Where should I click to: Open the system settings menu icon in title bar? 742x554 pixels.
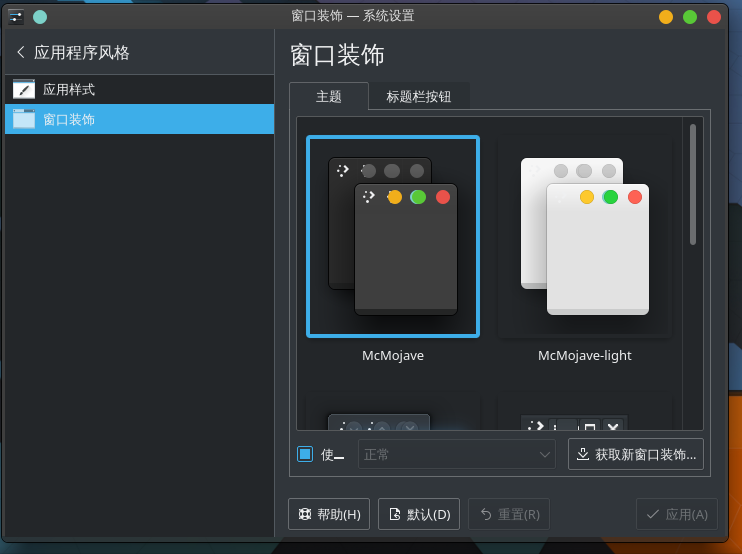click(x=16, y=17)
